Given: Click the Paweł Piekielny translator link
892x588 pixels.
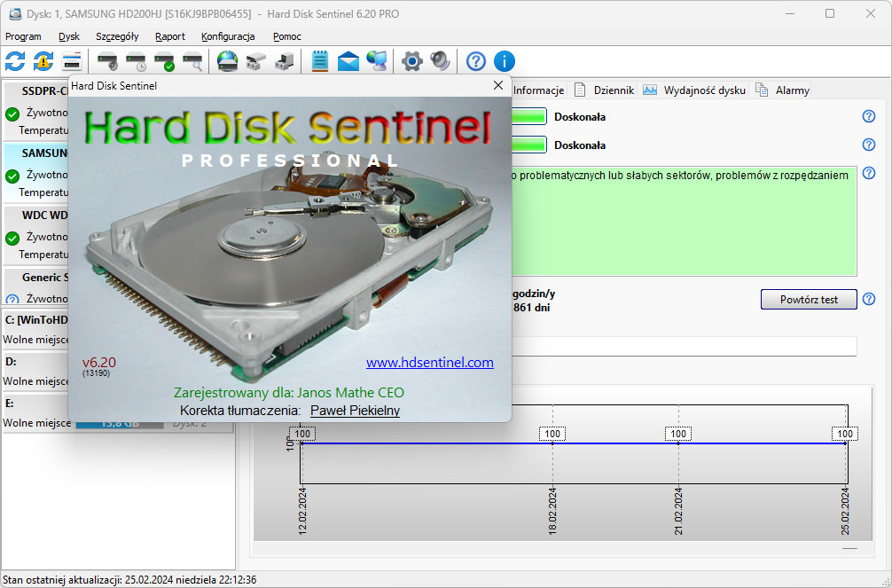Looking at the screenshot, I should 355,411.
